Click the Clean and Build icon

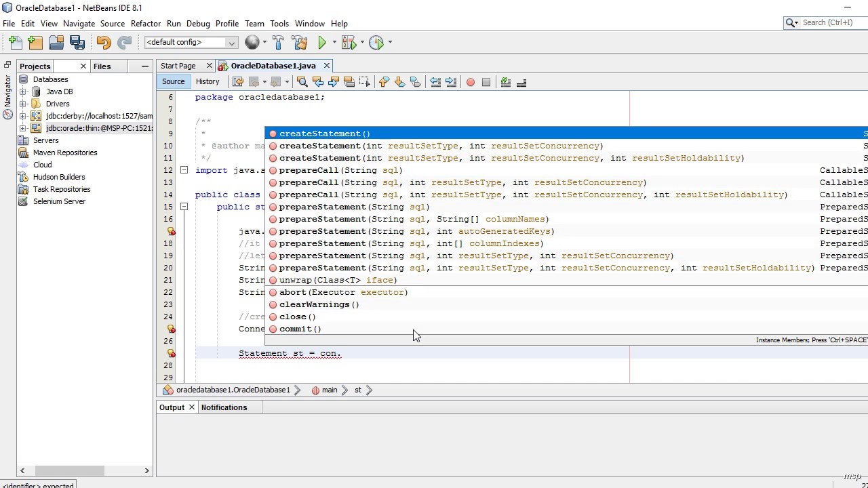[x=300, y=42]
